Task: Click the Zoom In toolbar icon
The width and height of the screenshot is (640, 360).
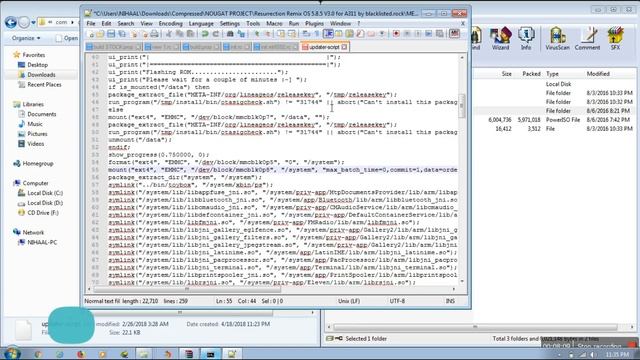Action: pyautogui.click(x=257, y=34)
